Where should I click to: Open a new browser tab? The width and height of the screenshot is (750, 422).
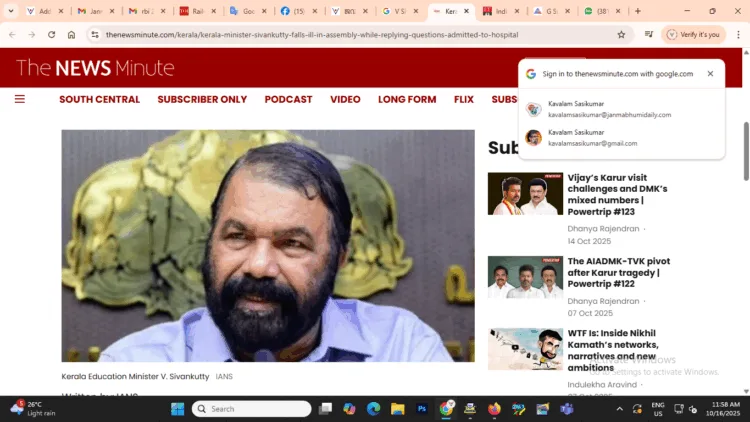click(x=638, y=11)
